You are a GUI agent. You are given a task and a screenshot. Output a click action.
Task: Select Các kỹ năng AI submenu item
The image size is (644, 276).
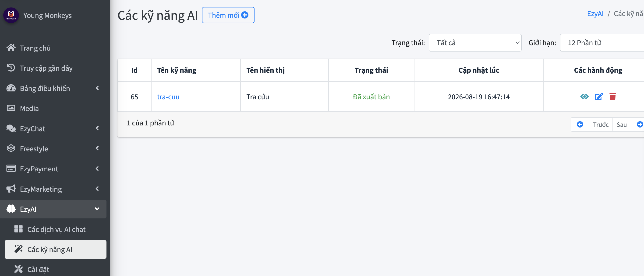pos(56,249)
